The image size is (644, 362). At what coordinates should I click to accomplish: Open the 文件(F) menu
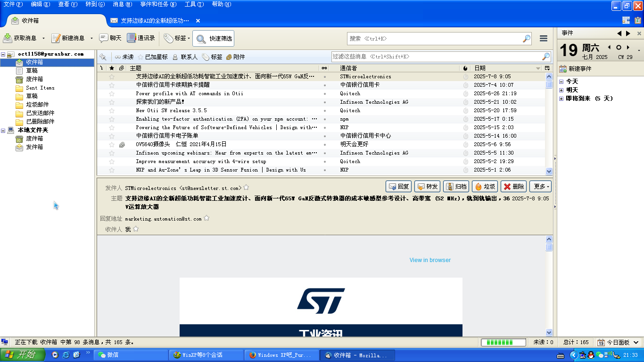tap(13, 4)
